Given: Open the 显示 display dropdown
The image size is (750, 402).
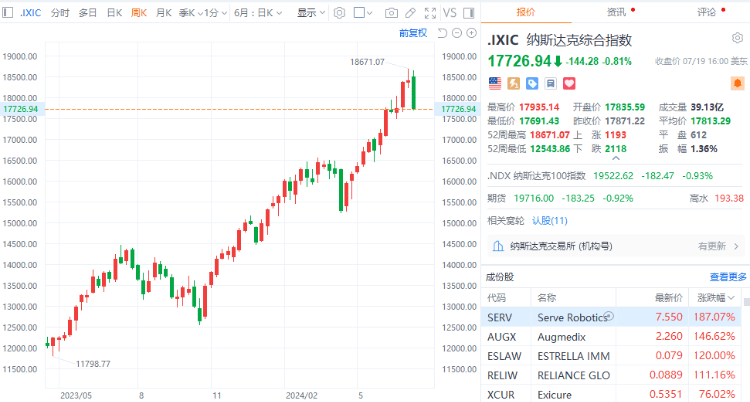Looking at the screenshot, I should pyautogui.click(x=310, y=13).
